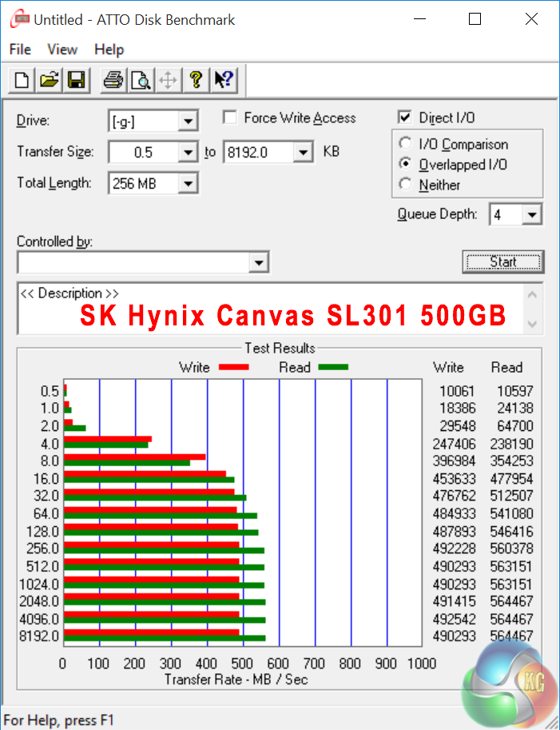The width and height of the screenshot is (560, 730).
Task: Uncheck the Direct I/O checkbox
Action: [405, 118]
